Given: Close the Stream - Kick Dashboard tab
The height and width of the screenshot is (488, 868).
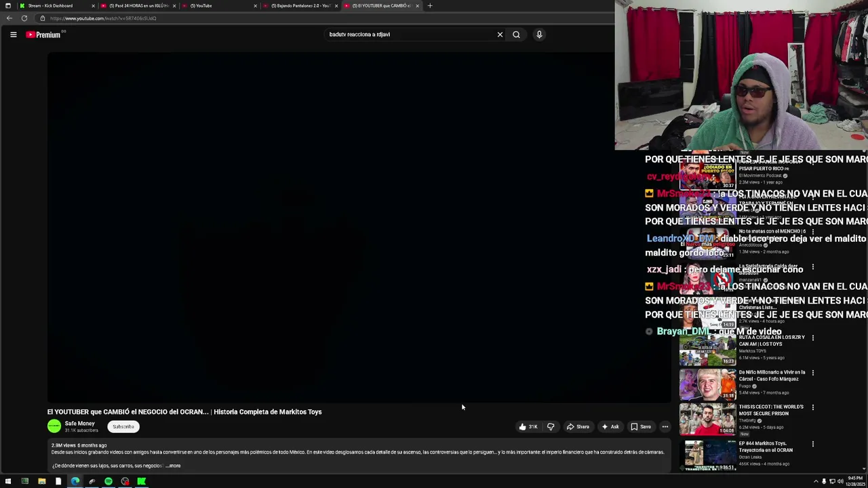Looking at the screenshot, I should pyautogui.click(x=93, y=5).
